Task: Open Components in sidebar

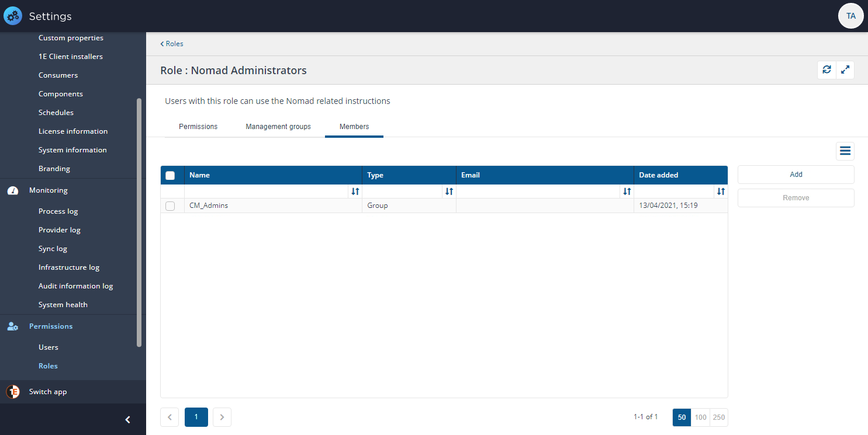Action: [61, 94]
